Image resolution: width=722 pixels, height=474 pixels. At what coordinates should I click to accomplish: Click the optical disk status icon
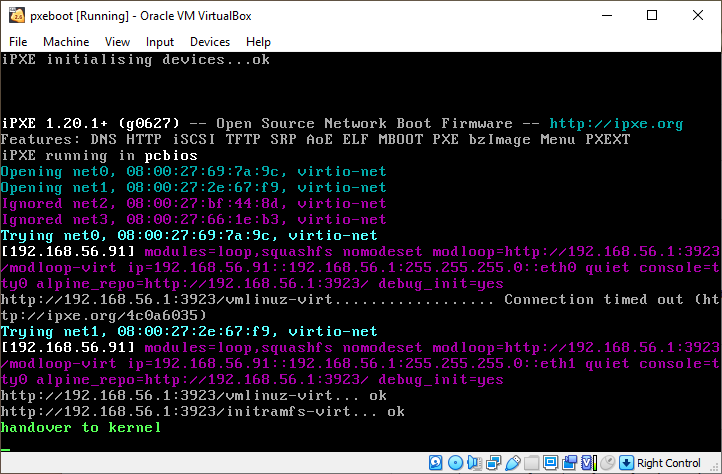point(455,462)
